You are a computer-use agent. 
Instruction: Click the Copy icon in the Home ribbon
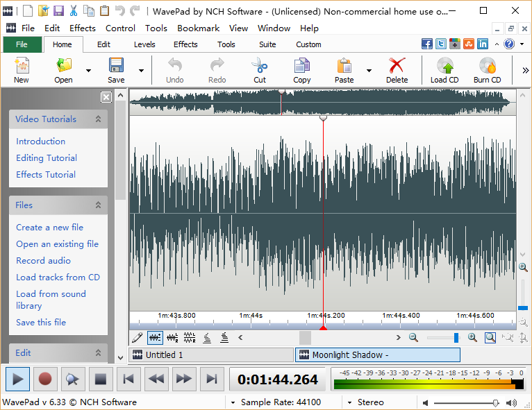(x=301, y=67)
